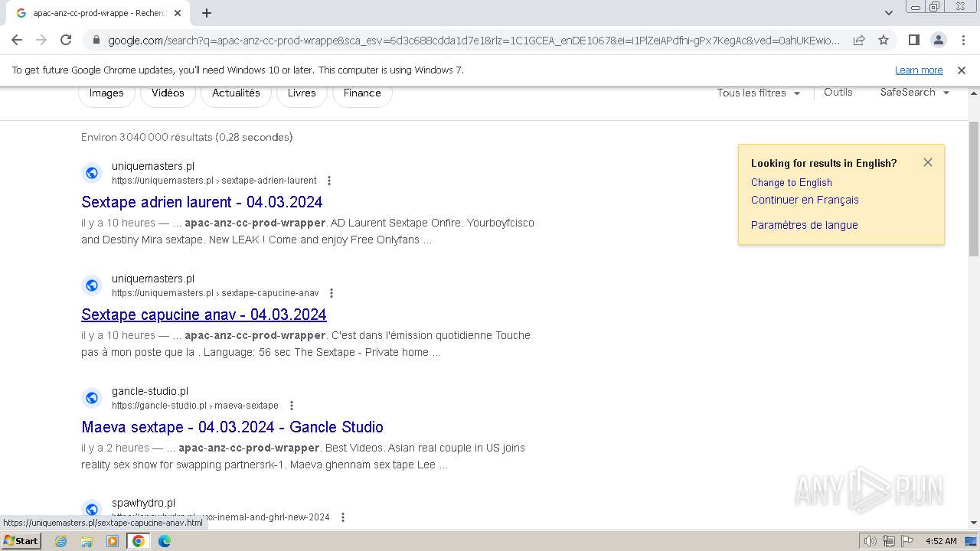Close the apac-anz-cc-prod-wrappe tab
The height and width of the screenshot is (551, 980).
178,13
